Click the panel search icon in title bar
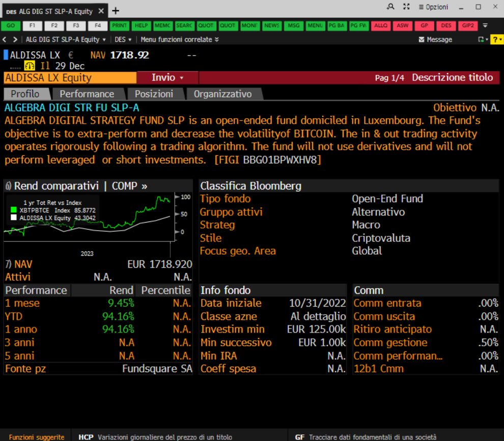 point(390,7)
